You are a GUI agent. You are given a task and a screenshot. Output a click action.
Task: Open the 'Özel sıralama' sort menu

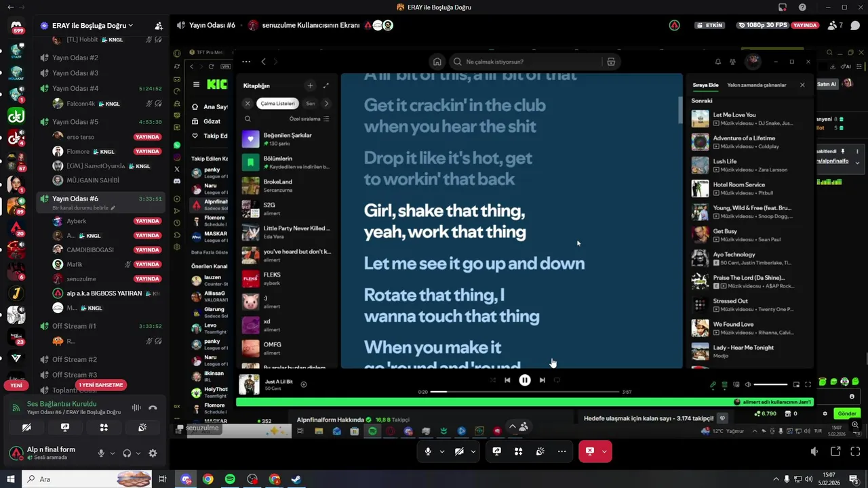[x=309, y=119]
